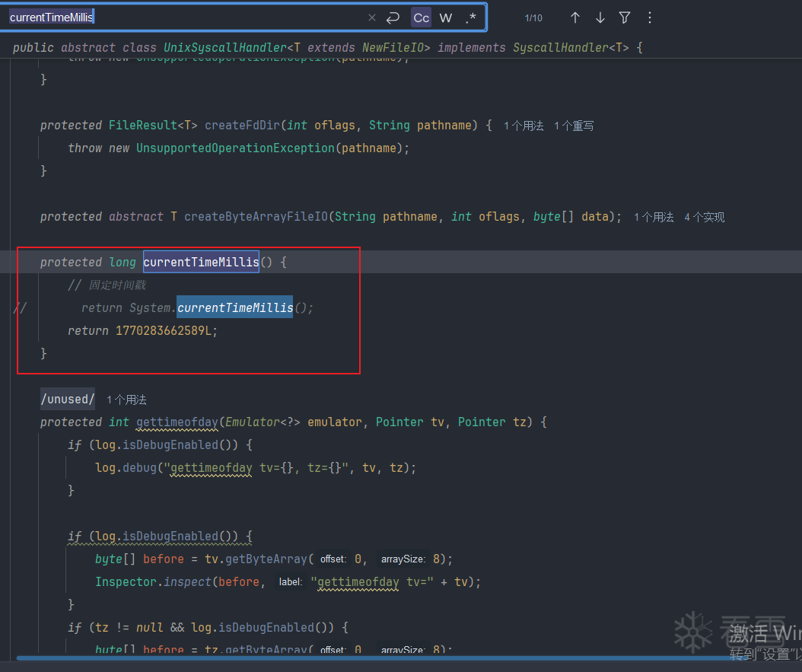Screen dimensions: 802x672
Task: Click createByteArrayFileIO method name
Action: pyautogui.click(x=256, y=217)
